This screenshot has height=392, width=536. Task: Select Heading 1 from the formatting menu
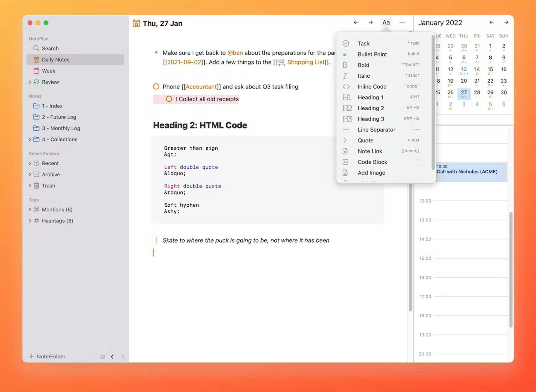tap(370, 97)
